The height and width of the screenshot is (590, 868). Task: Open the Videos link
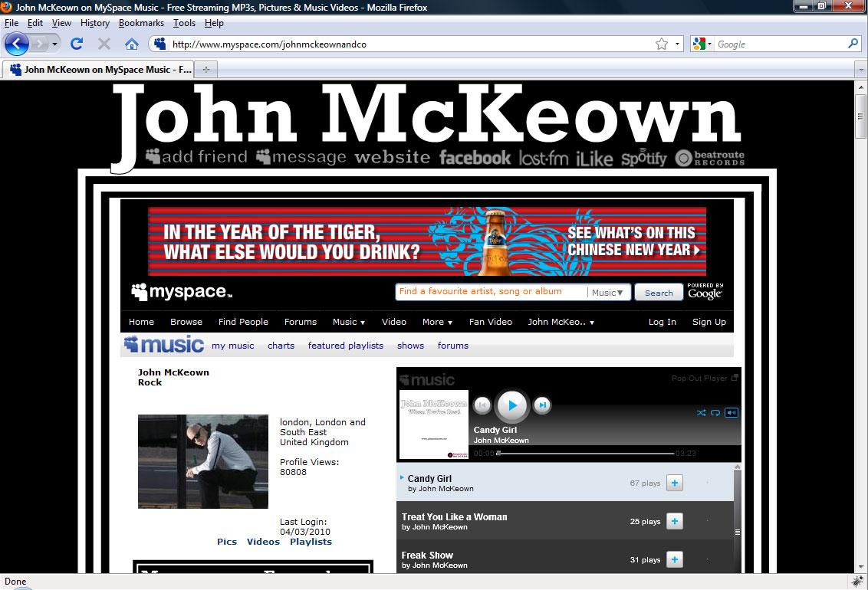263,541
